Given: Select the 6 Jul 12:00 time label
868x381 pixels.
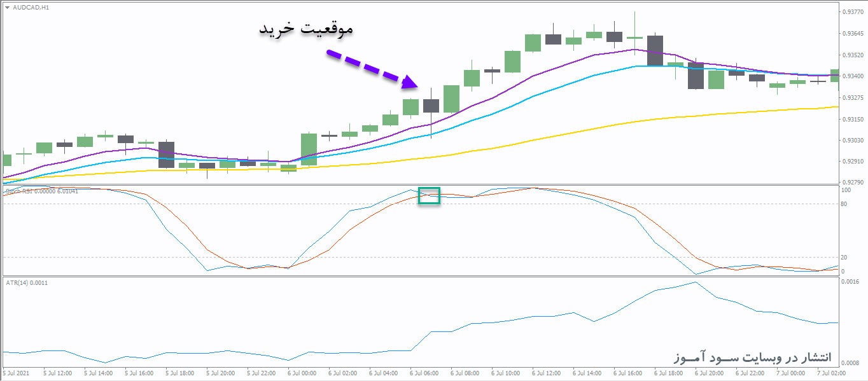Looking at the screenshot, I should tap(546, 373).
